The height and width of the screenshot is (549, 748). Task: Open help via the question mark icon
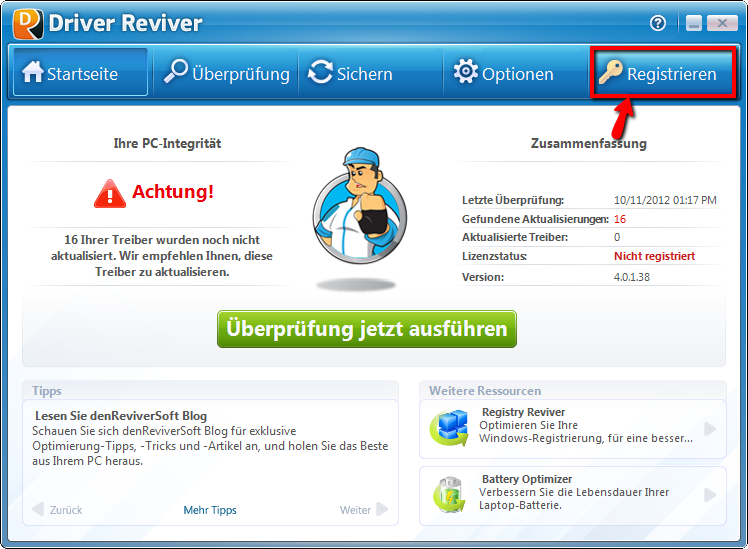tap(658, 23)
